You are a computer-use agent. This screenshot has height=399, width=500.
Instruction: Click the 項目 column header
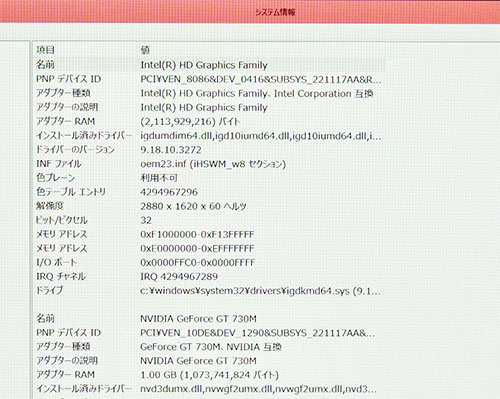coord(45,50)
